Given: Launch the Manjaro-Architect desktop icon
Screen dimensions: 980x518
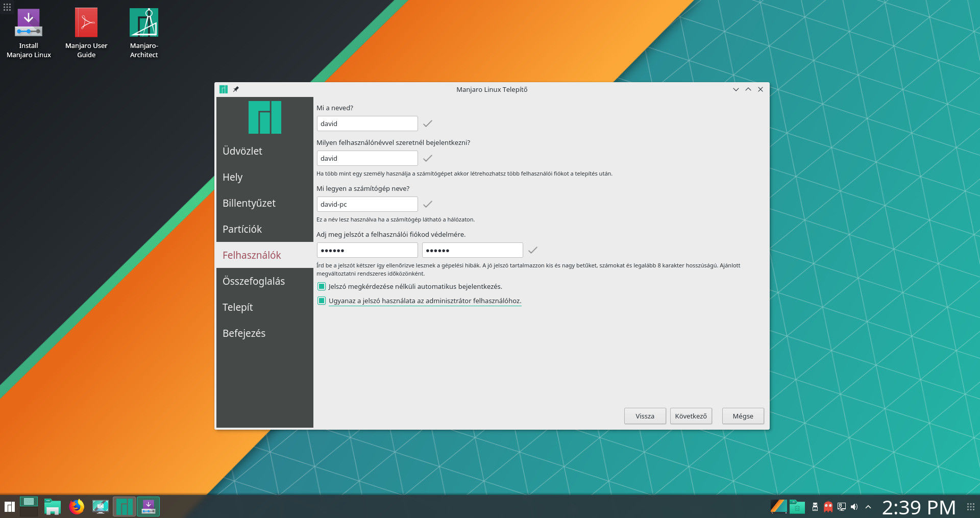Looking at the screenshot, I should coord(144,34).
